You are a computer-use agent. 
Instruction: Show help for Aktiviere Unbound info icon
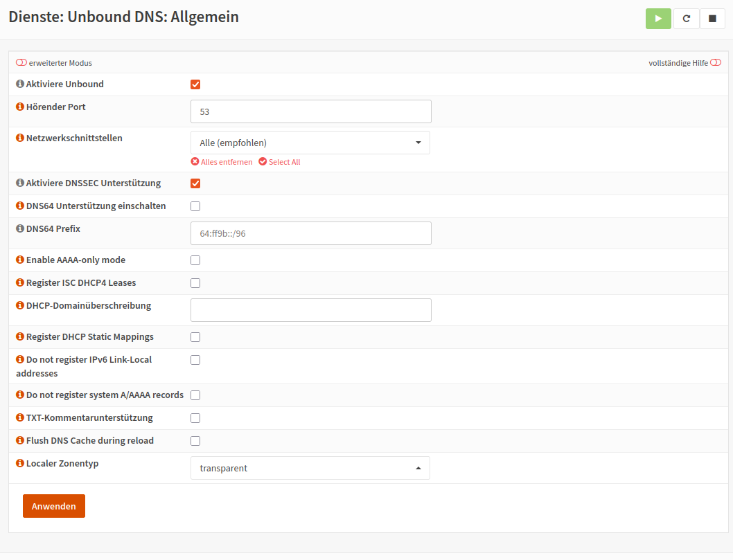(20, 84)
